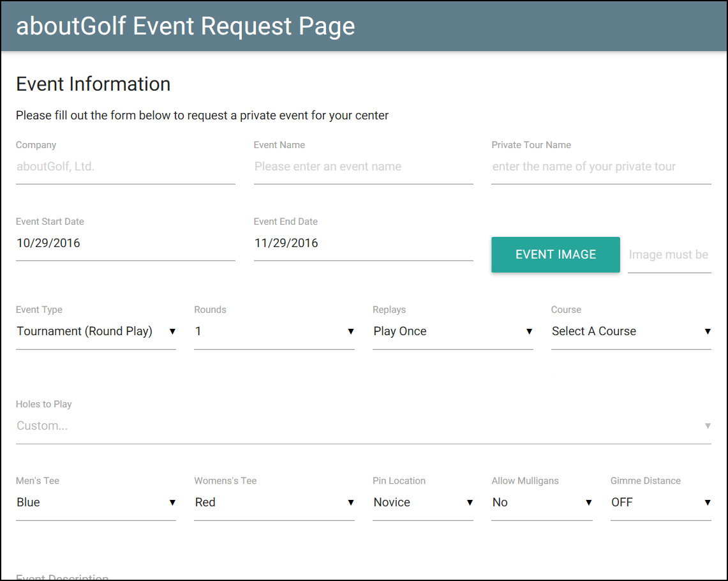
Task: Click the 'aboutGolf Event Request Page' title
Action: click(x=186, y=26)
